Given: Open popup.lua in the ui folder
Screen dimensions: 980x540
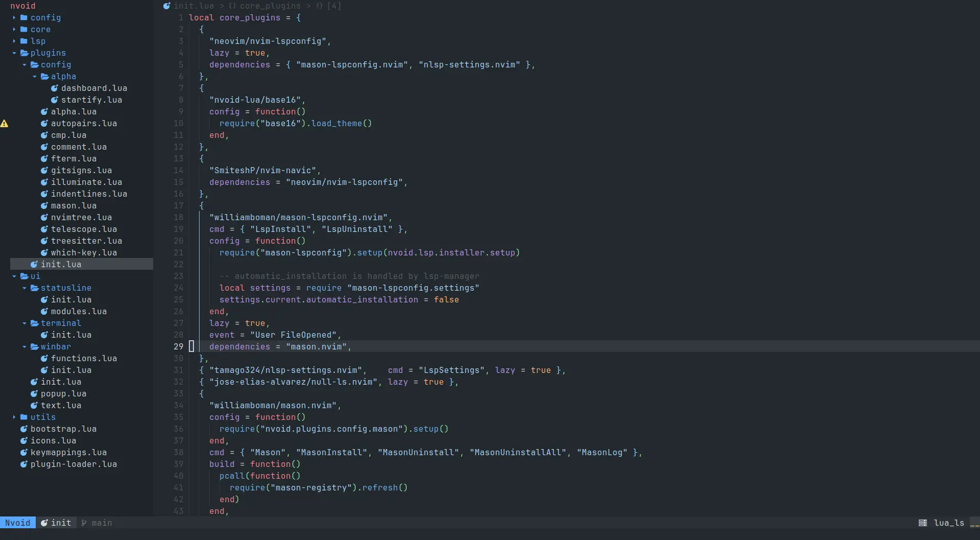Looking at the screenshot, I should tap(64, 394).
